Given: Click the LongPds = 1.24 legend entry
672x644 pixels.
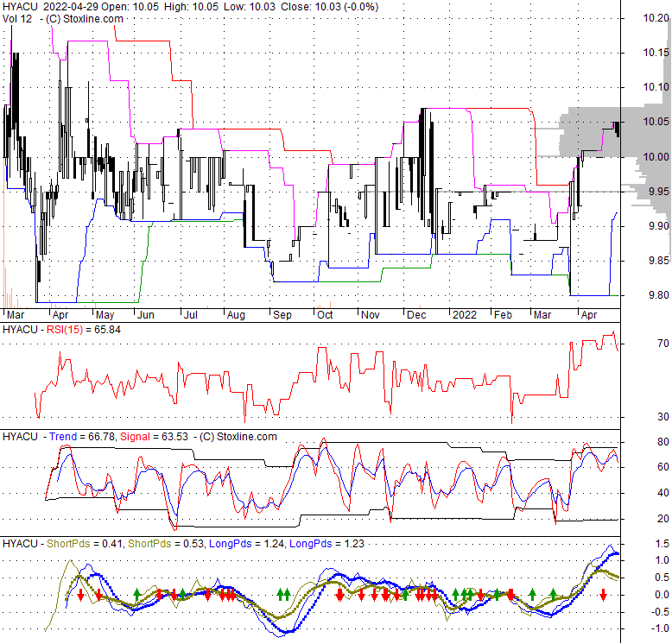Looking at the screenshot, I should tap(246, 544).
